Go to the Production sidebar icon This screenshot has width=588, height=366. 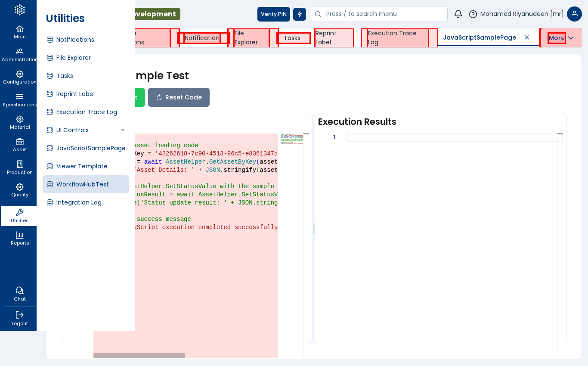[19, 167]
